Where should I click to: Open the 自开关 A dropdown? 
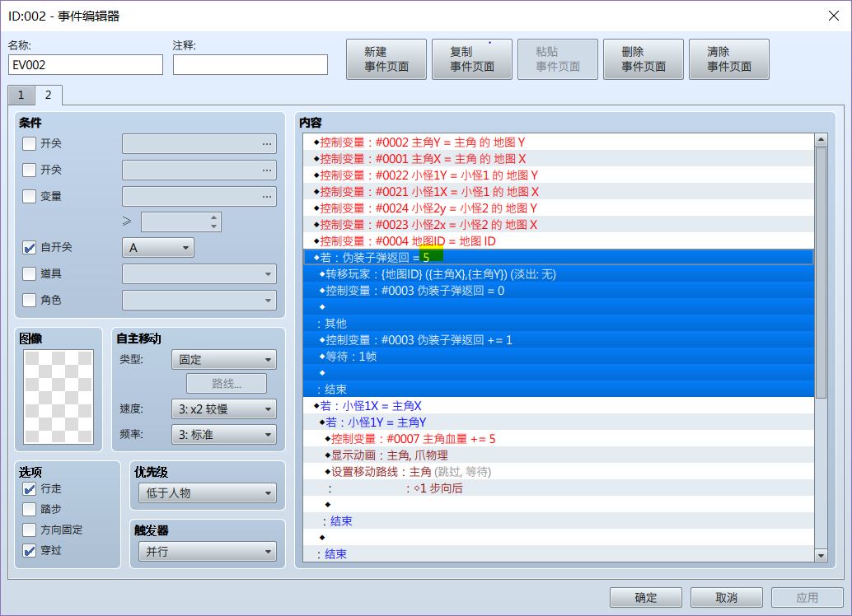[158, 248]
